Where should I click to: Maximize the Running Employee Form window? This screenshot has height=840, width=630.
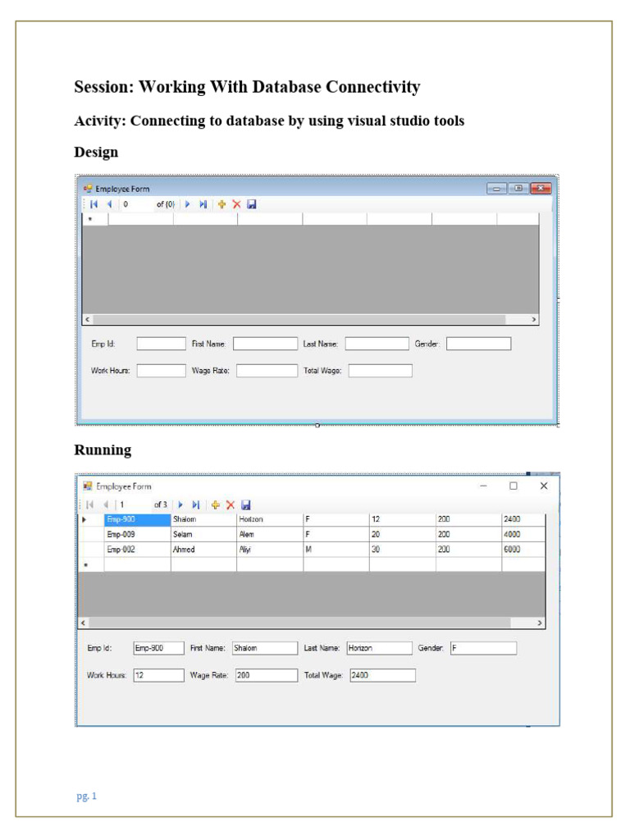pos(514,486)
